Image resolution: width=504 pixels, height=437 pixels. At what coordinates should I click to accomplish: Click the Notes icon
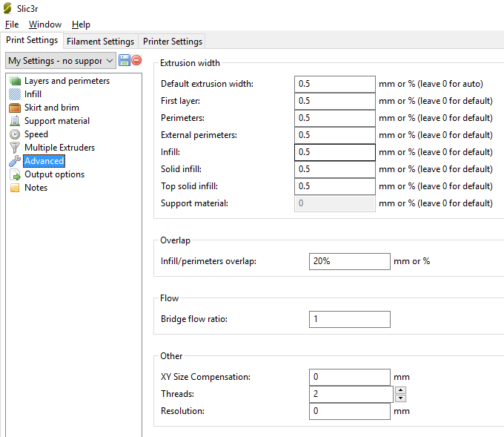point(15,188)
